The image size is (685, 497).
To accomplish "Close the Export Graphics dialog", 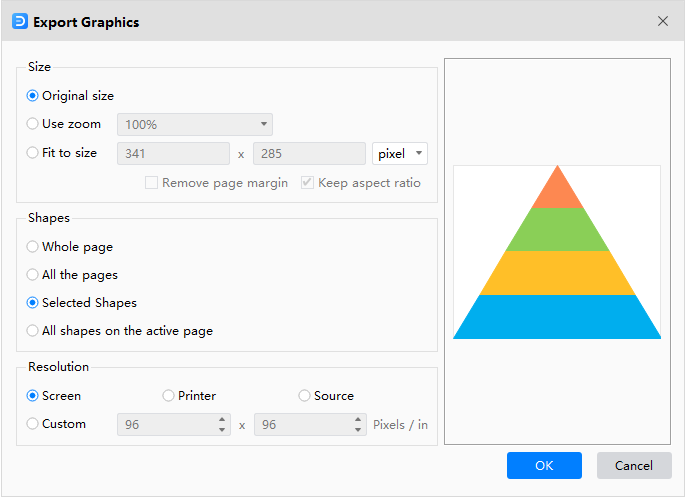I will [x=662, y=21].
